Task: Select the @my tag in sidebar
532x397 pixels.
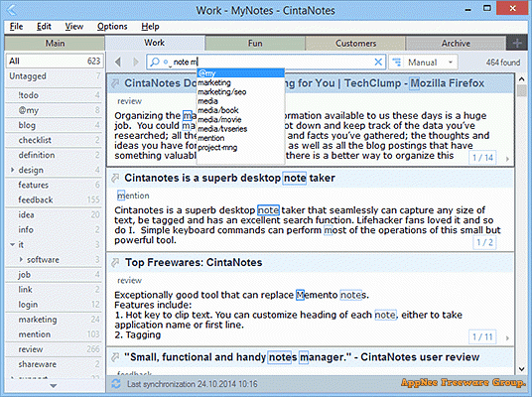Action: [x=55, y=110]
